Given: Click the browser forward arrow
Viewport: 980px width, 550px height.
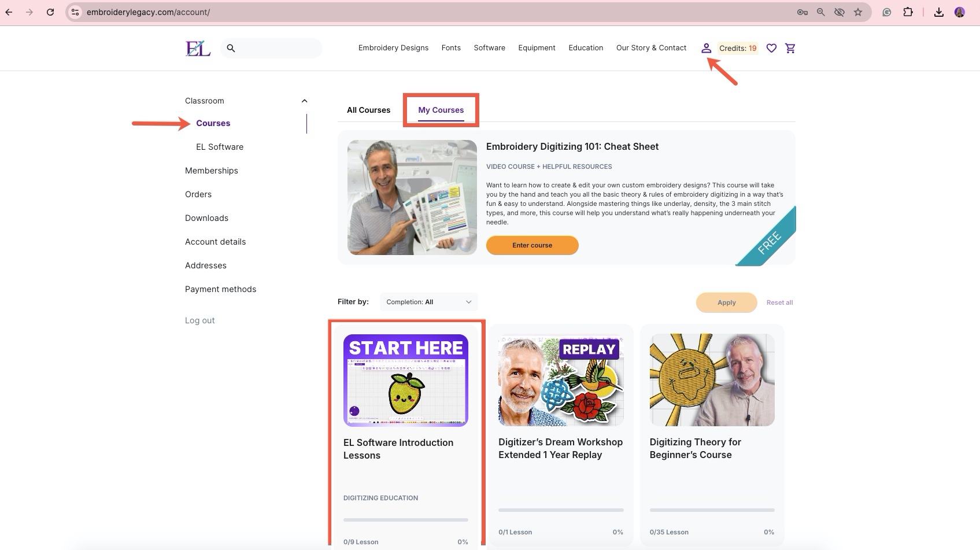Looking at the screenshot, I should 29,12.
